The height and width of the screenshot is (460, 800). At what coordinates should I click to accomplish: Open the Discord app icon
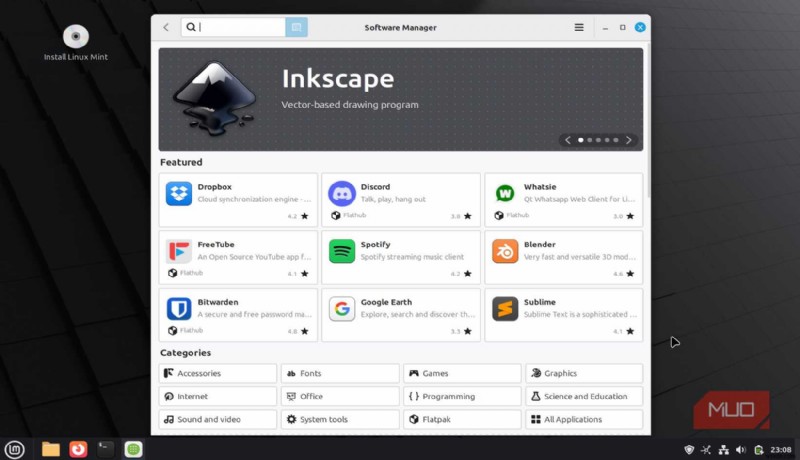[x=342, y=194]
